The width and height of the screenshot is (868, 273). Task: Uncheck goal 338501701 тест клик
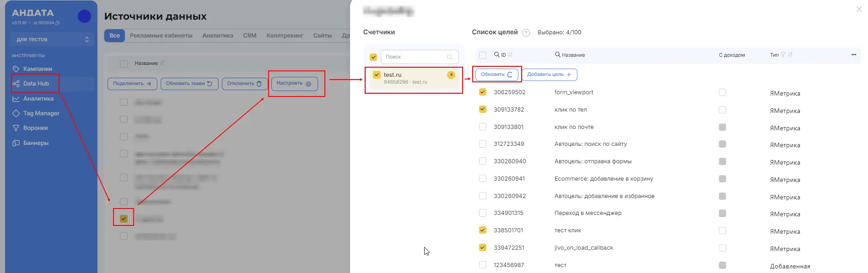coord(483,230)
